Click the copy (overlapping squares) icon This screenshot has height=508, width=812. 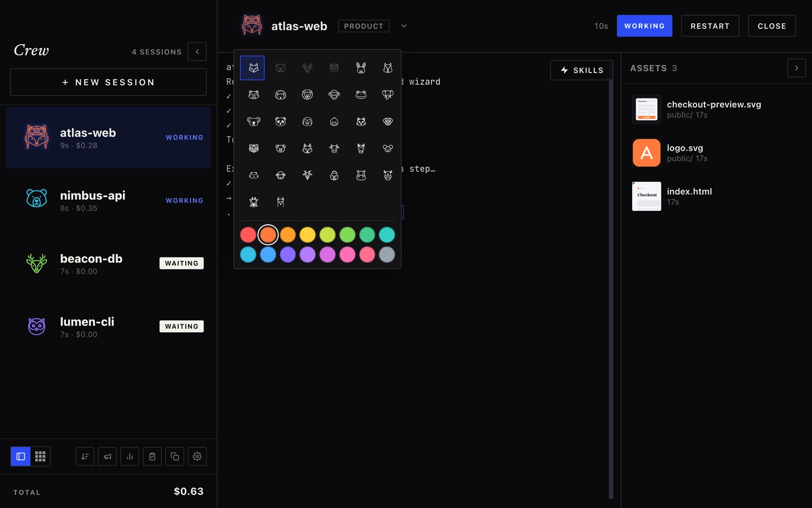pos(175,457)
